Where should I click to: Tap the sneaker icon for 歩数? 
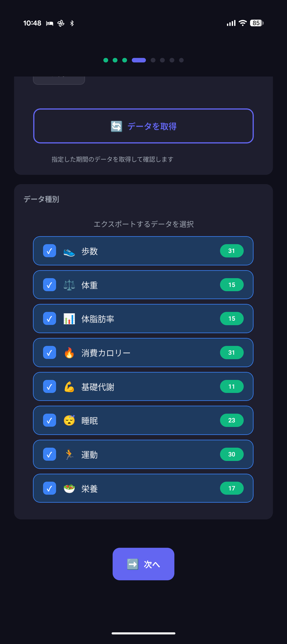point(69,251)
